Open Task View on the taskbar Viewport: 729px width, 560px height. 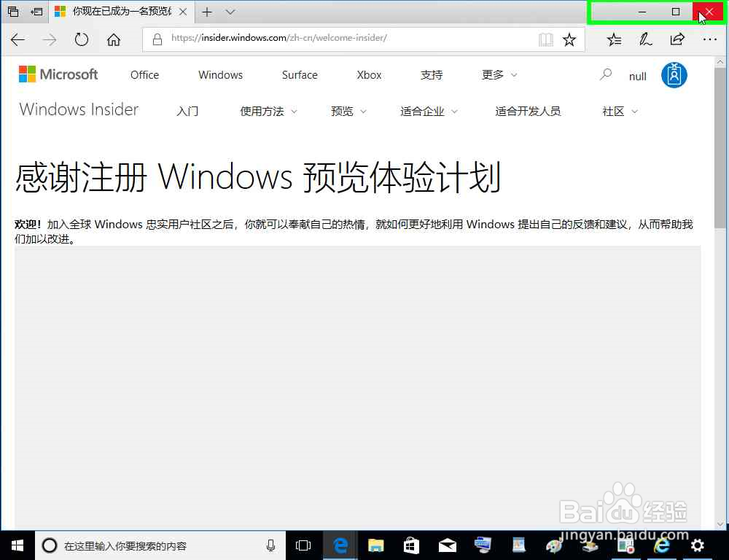click(x=303, y=545)
